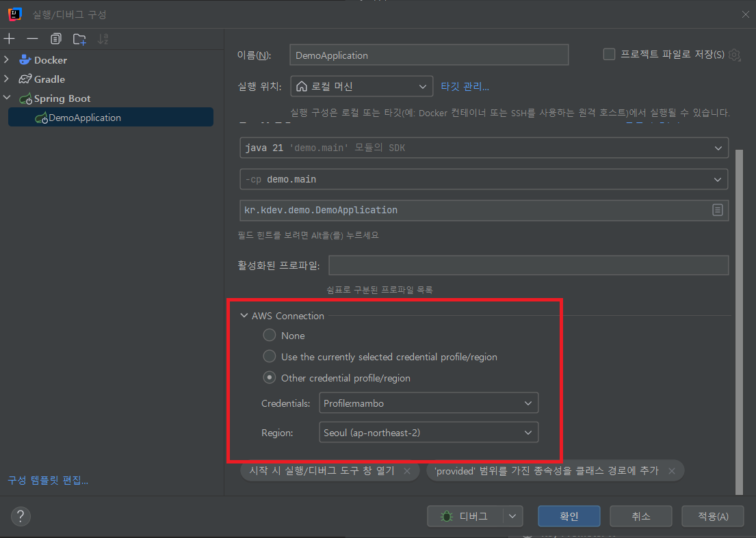Collapse the AWS Connection section
The image size is (756, 538).
[x=244, y=316]
